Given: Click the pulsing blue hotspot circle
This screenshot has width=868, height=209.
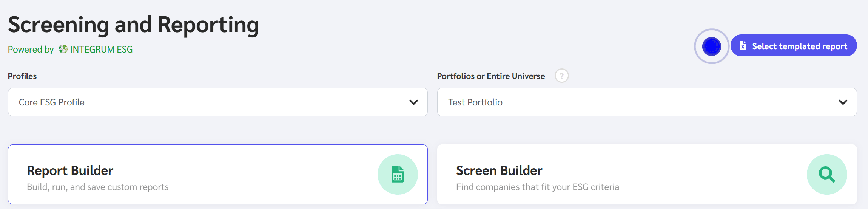Looking at the screenshot, I should pyautogui.click(x=711, y=46).
